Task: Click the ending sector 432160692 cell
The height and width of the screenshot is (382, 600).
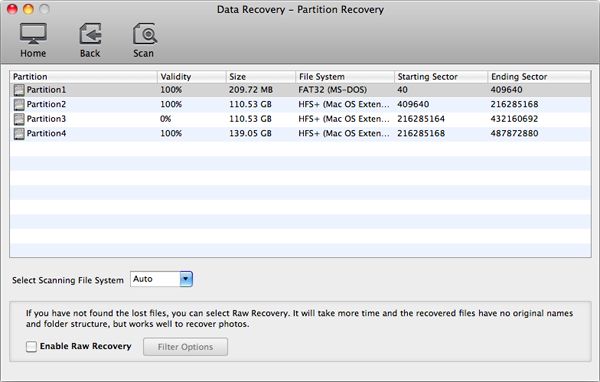Action: click(514, 119)
